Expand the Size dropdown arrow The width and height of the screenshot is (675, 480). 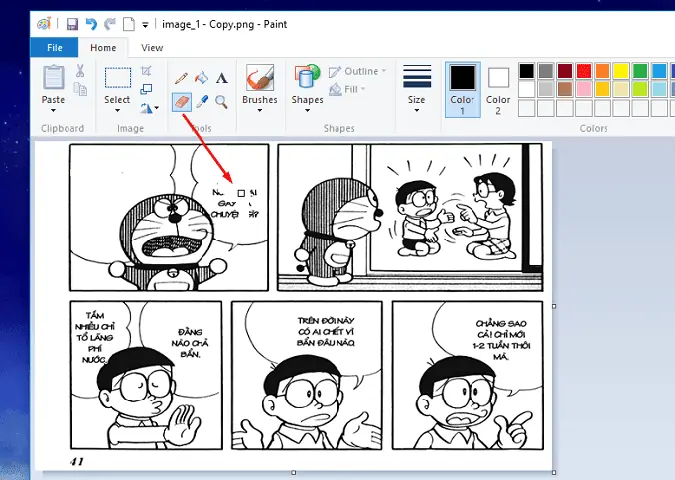click(x=417, y=111)
